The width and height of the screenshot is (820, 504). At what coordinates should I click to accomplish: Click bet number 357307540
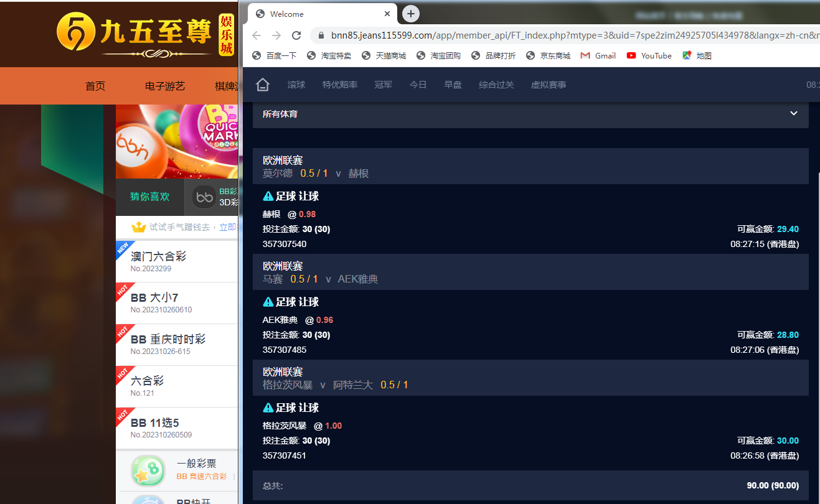click(285, 244)
